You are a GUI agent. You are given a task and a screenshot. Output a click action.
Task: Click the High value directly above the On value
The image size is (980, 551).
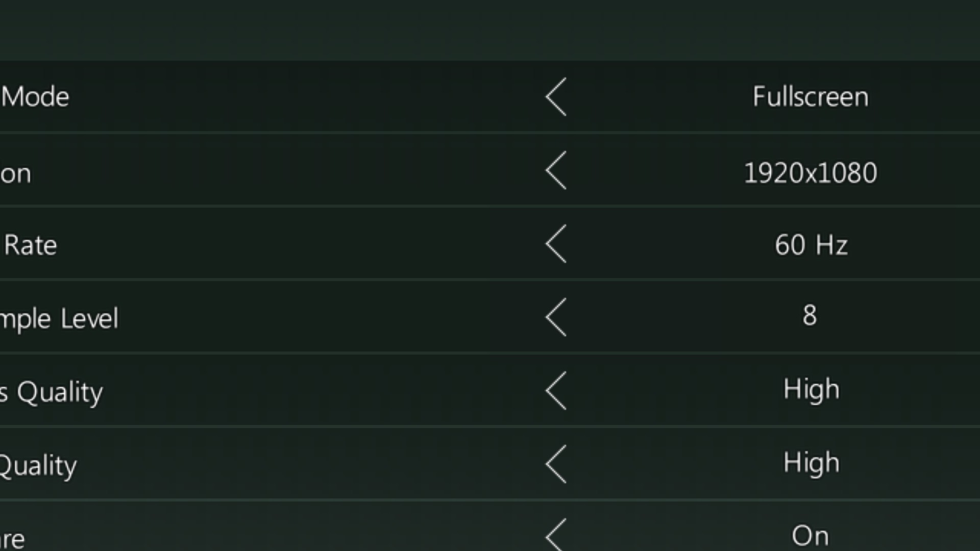[x=811, y=463]
